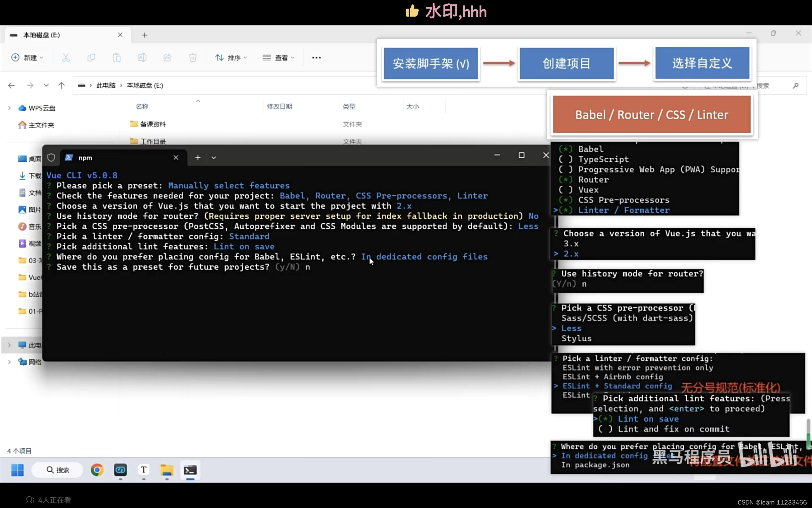This screenshot has width=812, height=508.
Task: Click the Lint on save option
Action: tap(648, 419)
